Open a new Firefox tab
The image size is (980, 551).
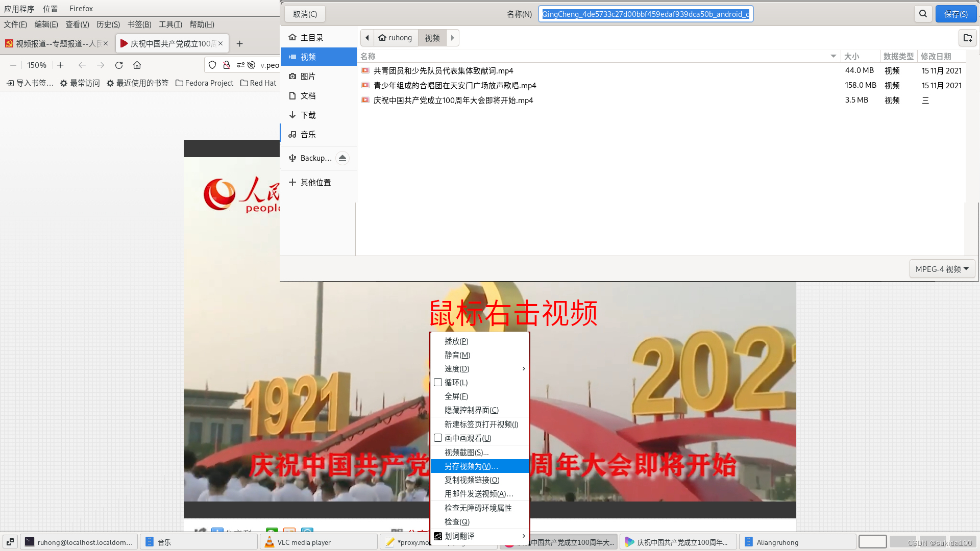pyautogui.click(x=240, y=44)
